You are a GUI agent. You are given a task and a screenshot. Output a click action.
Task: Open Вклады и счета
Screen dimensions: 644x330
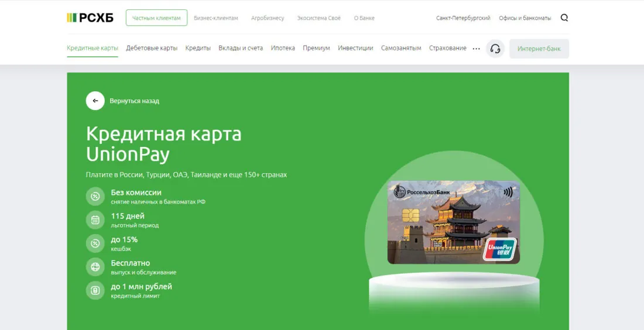coord(241,48)
